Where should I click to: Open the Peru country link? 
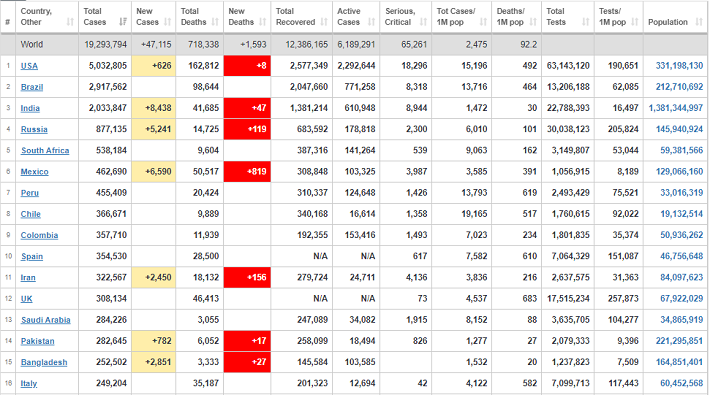coord(29,193)
